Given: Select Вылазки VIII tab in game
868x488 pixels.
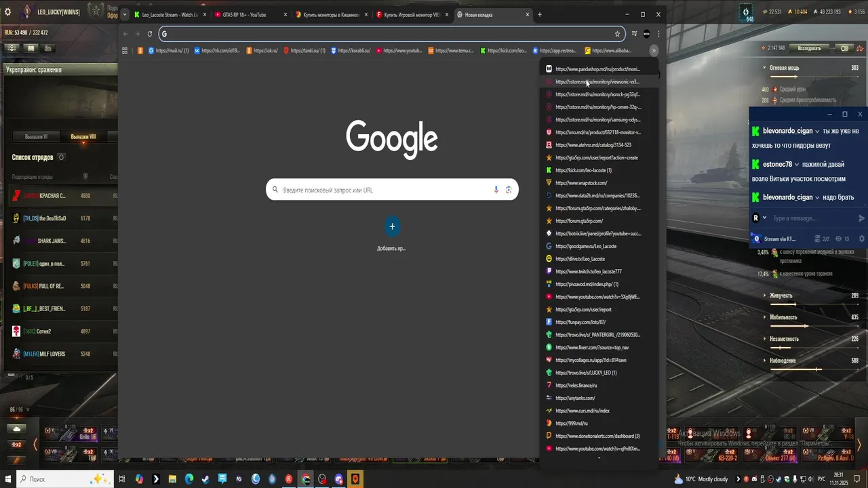Looking at the screenshot, I should [x=83, y=136].
